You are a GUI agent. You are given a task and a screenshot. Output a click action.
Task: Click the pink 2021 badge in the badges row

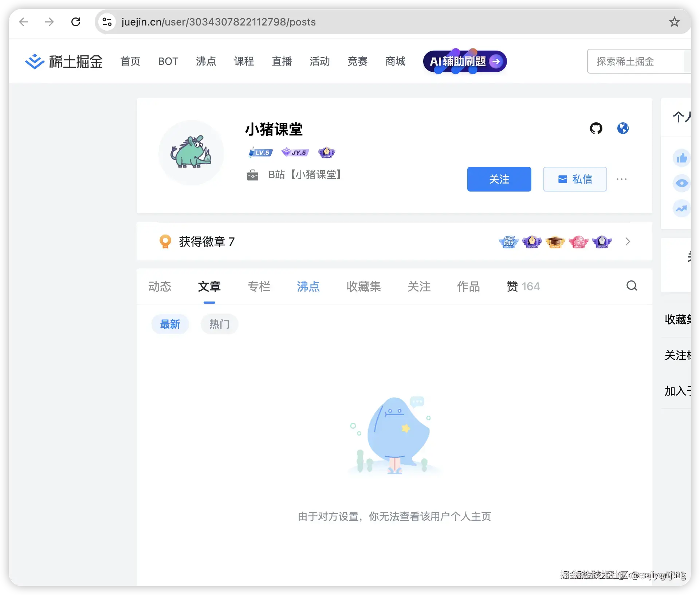coord(579,241)
